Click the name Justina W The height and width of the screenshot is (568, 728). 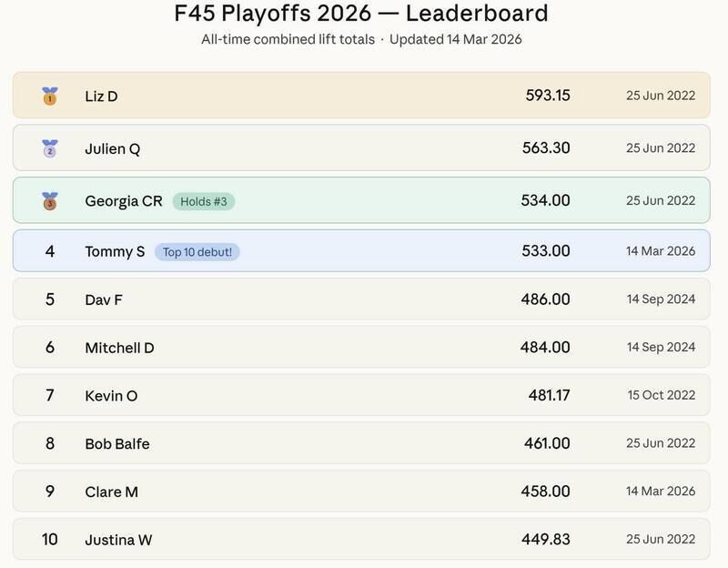pos(118,540)
